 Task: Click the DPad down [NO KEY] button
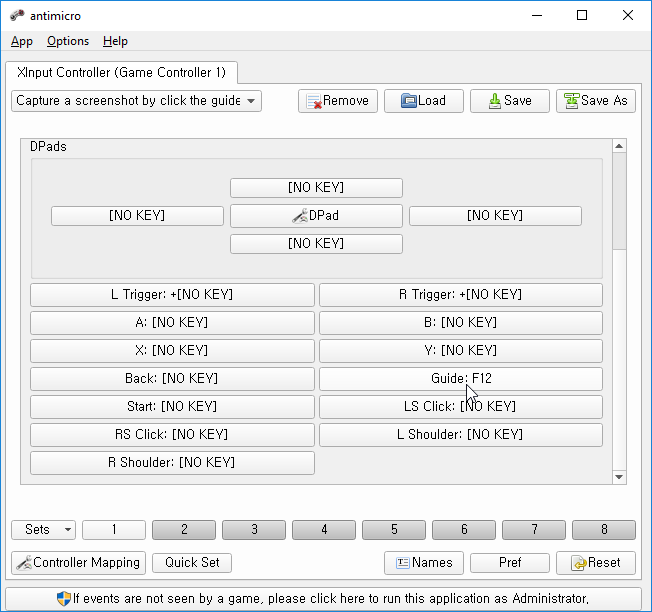click(x=316, y=244)
